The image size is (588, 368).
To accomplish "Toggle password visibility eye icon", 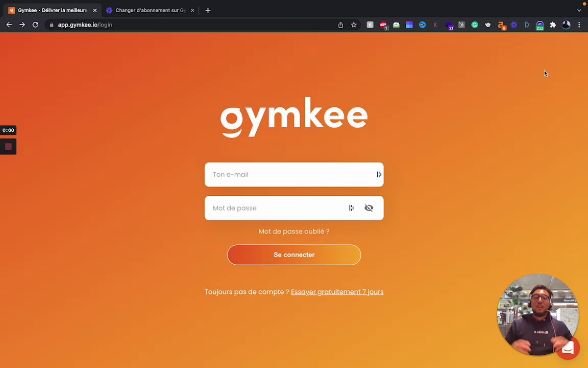I will pos(369,208).
